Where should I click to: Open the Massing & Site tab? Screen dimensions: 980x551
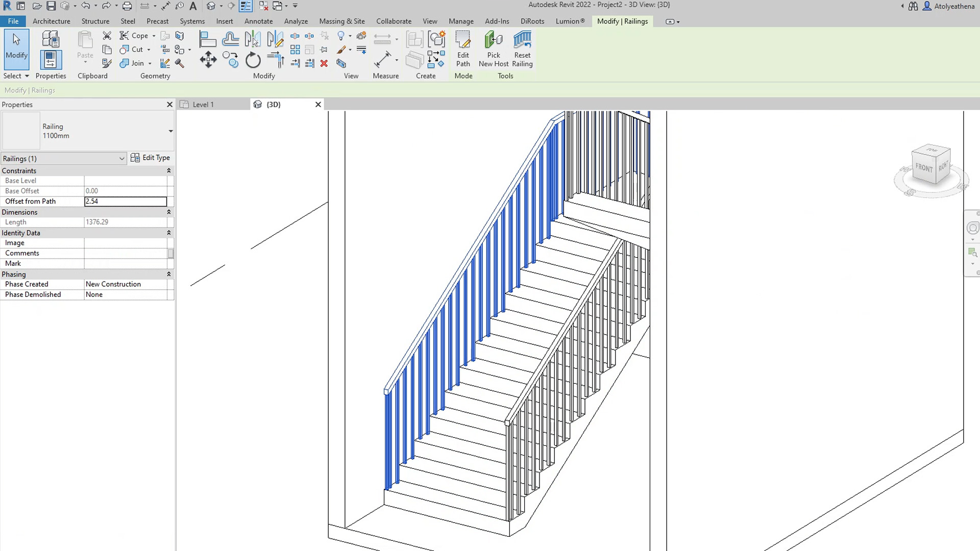point(341,21)
